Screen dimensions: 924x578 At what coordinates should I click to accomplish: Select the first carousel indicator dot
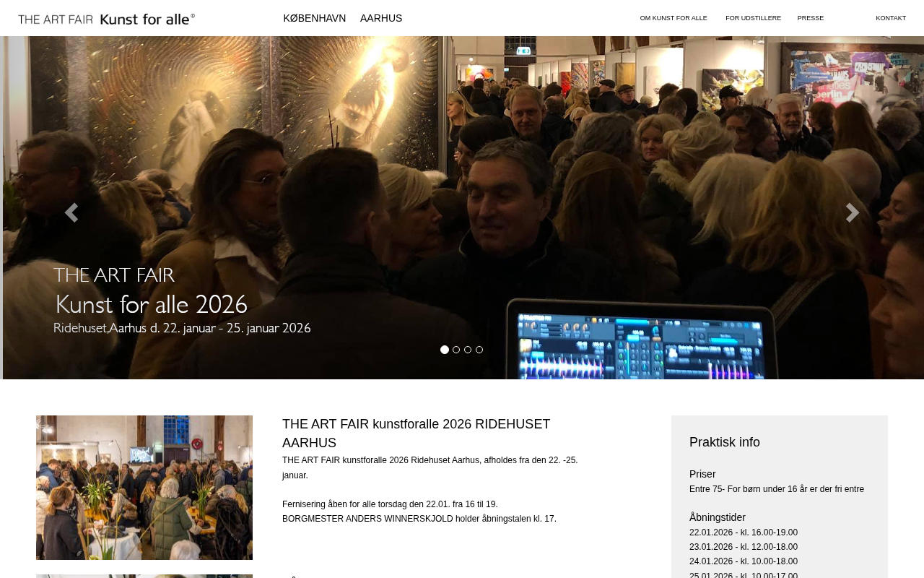(x=445, y=350)
